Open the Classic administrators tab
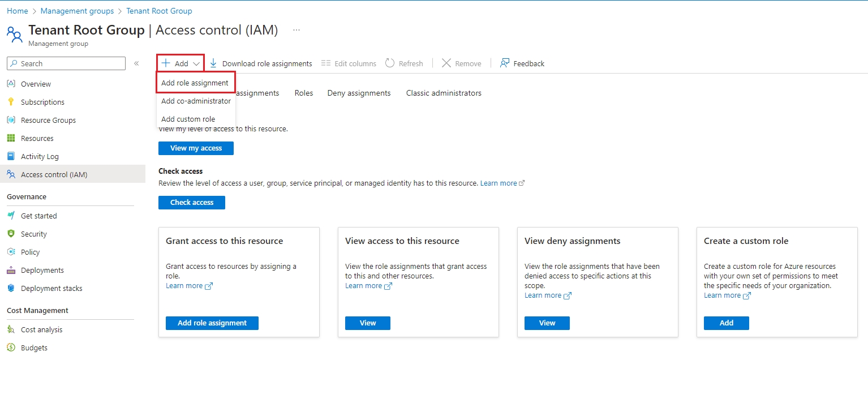This screenshot has height=403, width=868. 444,93
